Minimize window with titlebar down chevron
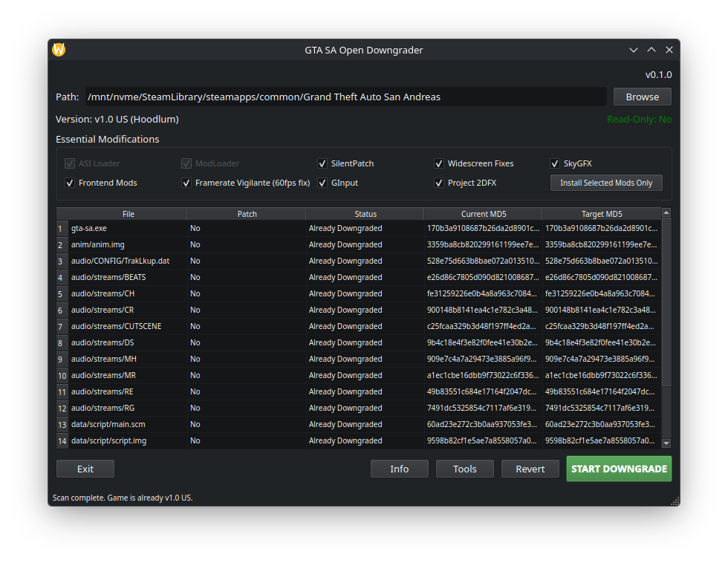Screen dimensions: 728x563 (633, 50)
